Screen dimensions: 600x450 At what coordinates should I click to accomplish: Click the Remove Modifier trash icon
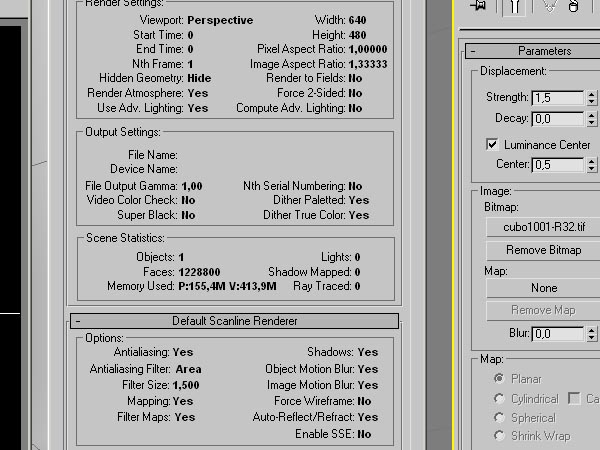point(573,6)
